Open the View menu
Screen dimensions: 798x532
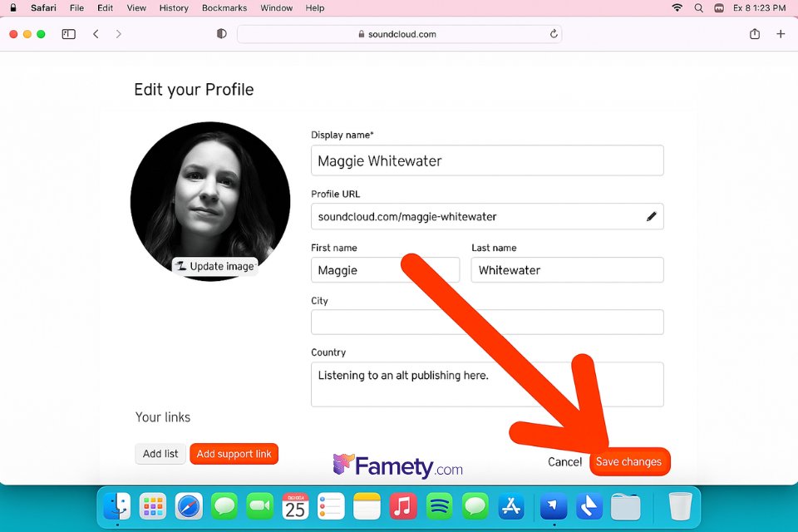[x=136, y=7]
